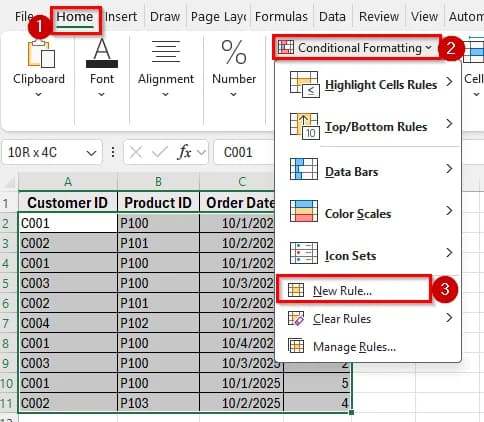Click cell A7 containing C004

tap(68, 323)
